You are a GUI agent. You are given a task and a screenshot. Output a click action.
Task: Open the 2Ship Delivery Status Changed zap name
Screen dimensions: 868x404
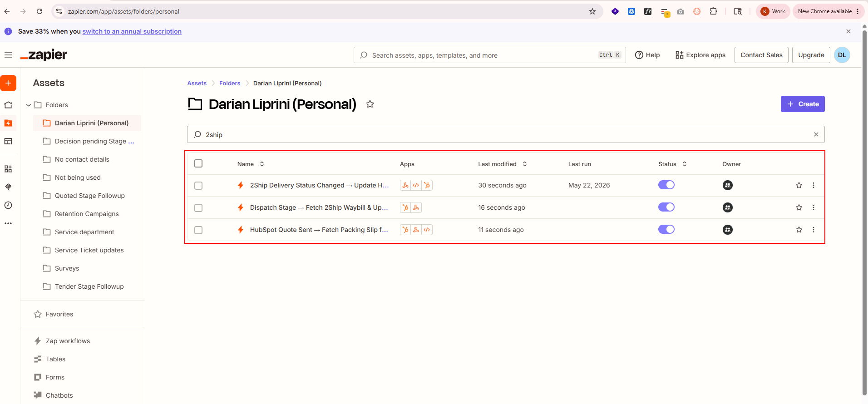pyautogui.click(x=319, y=185)
